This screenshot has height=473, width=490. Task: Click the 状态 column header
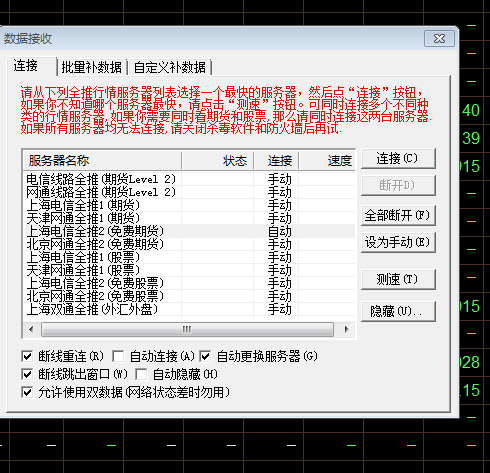[218, 161]
